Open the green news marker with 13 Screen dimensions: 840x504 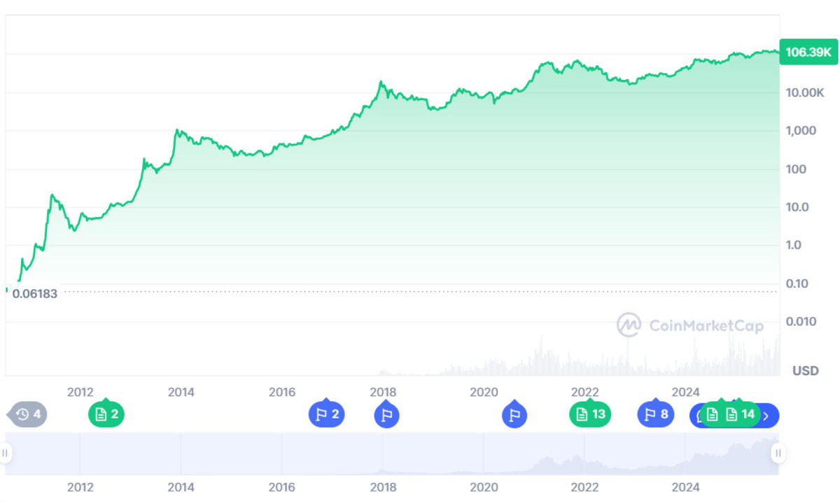click(590, 414)
